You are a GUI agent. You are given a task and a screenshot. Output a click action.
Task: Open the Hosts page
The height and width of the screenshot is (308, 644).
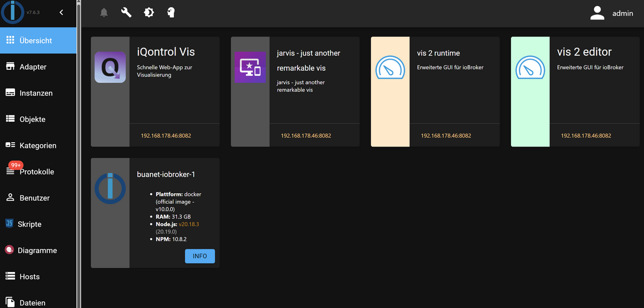click(38, 277)
